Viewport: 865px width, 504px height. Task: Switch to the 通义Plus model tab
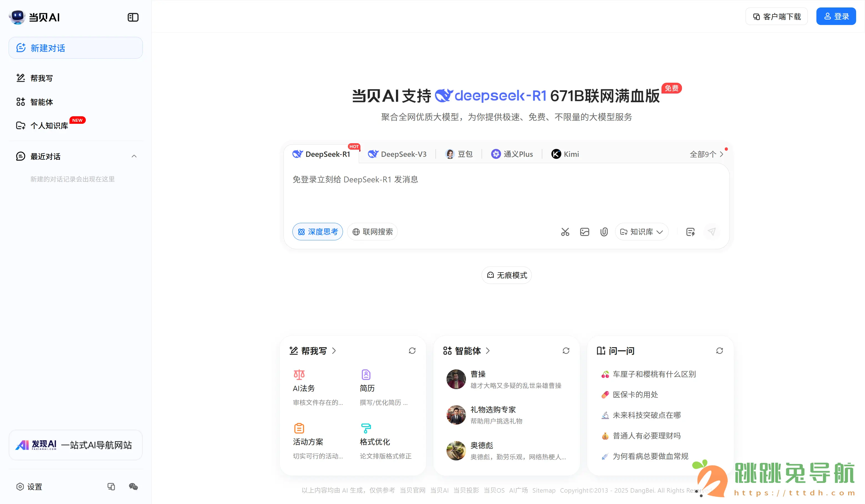(x=512, y=154)
